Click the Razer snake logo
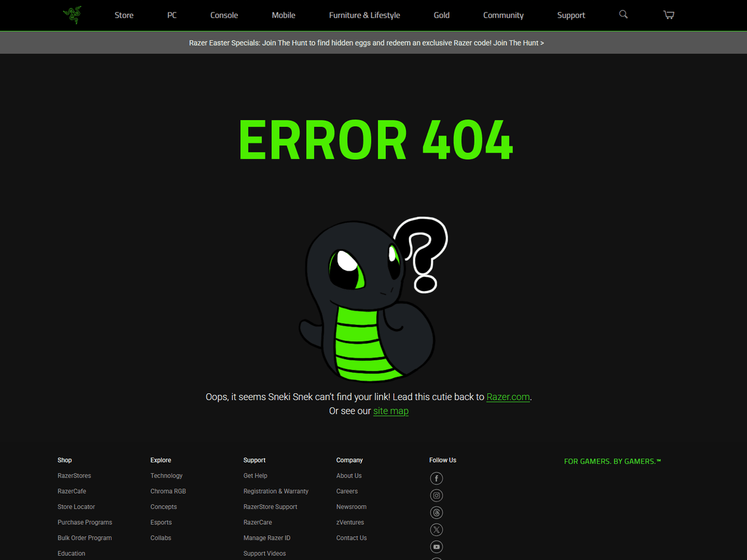This screenshot has width=747, height=560. [x=72, y=15]
